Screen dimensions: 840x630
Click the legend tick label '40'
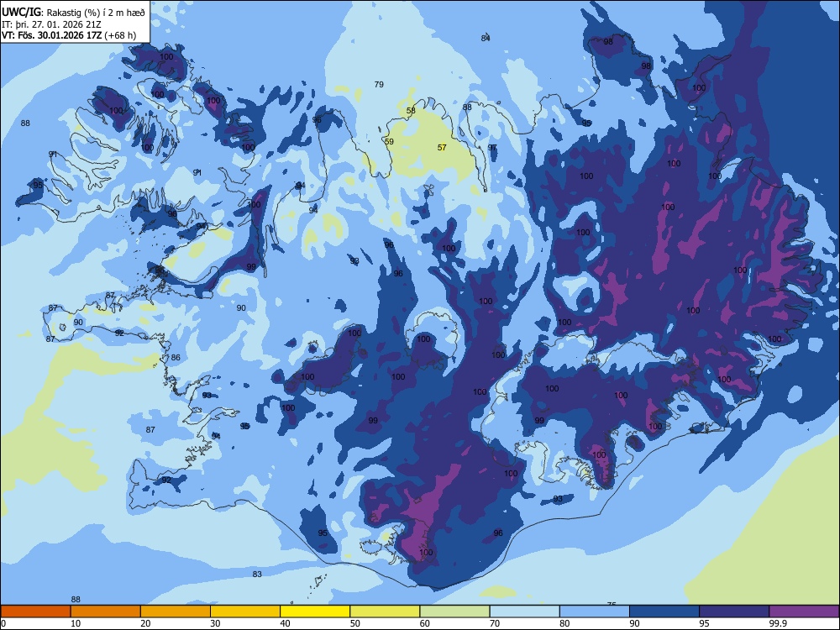285,623
